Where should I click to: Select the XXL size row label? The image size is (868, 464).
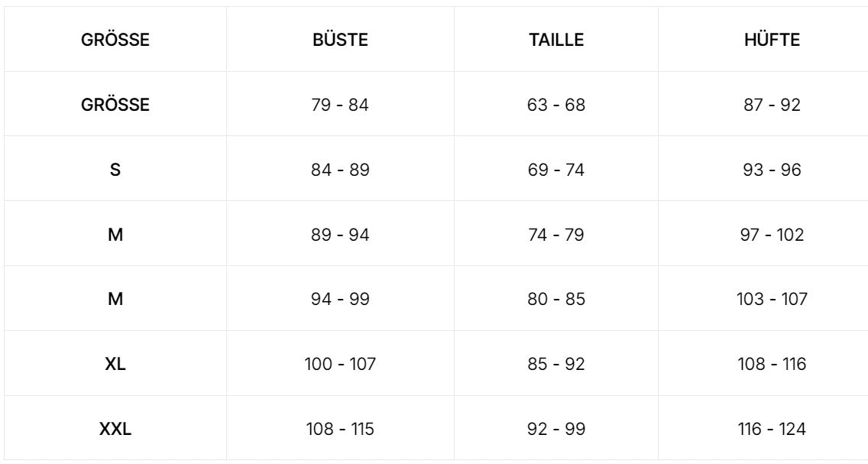coord(115,429)
